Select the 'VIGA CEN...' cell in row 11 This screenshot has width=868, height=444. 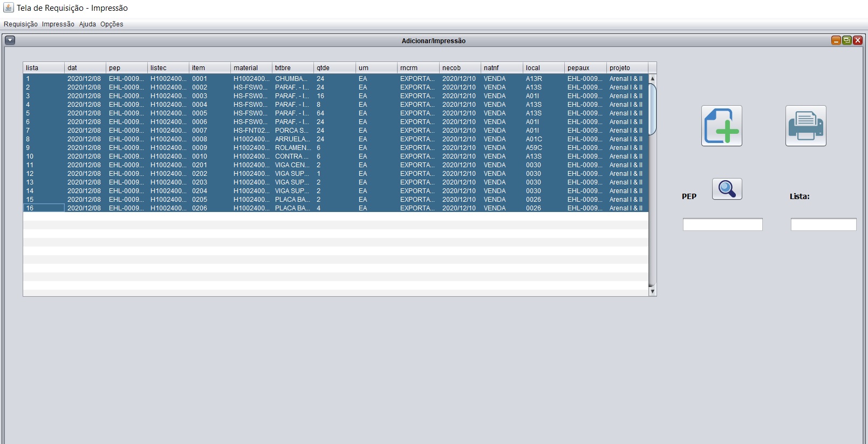coord(293,165)
